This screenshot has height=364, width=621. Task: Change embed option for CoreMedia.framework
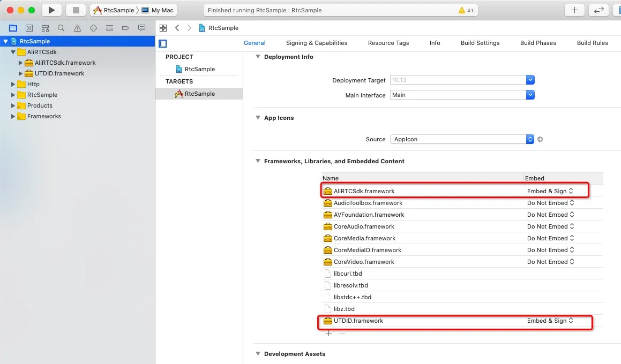tap(550, 238)
